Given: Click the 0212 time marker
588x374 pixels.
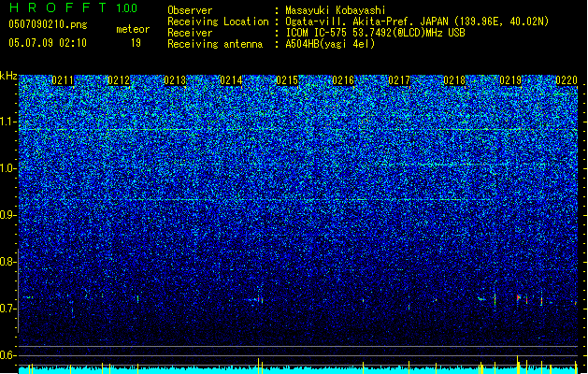Looking at the screenshot, I should [119, 80].
